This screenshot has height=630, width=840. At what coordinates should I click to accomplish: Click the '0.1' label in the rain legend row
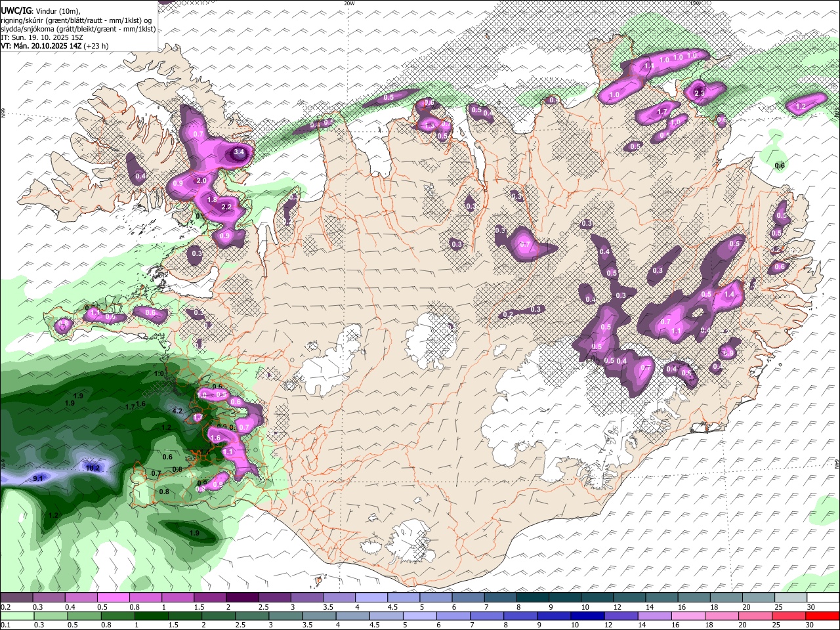tap(5, 625)
